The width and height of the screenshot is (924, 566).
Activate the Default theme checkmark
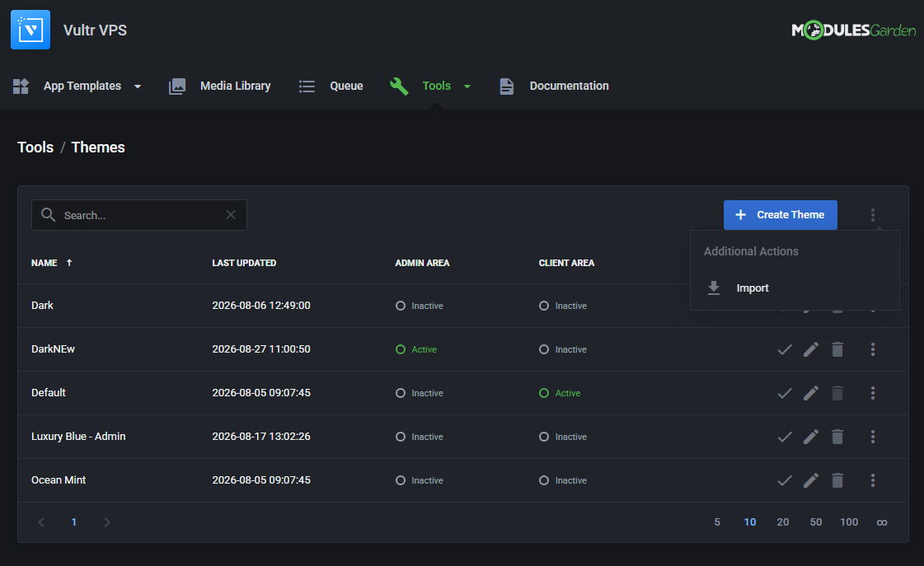click(x=785, y=393)
